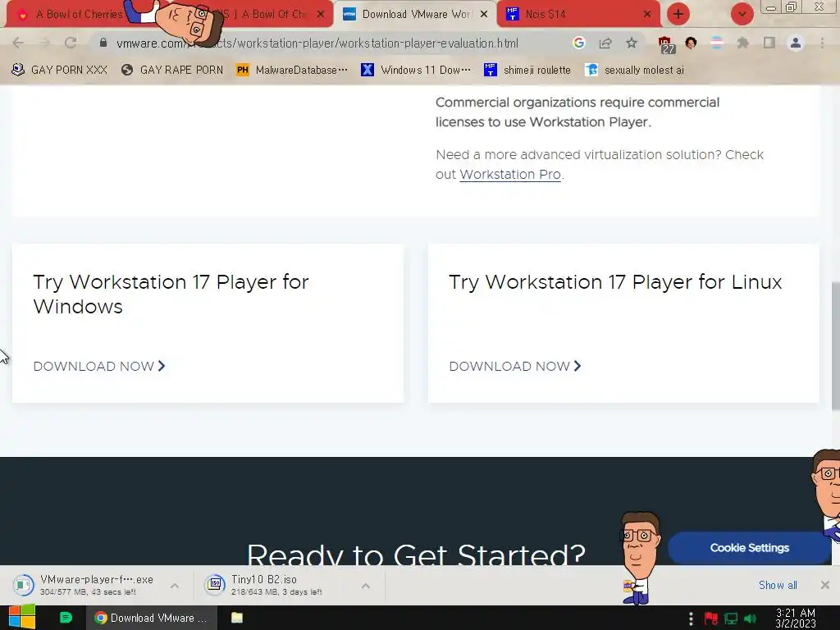840x630 pixels.
Task: Click Show all downloads
Action: (778, 585)
